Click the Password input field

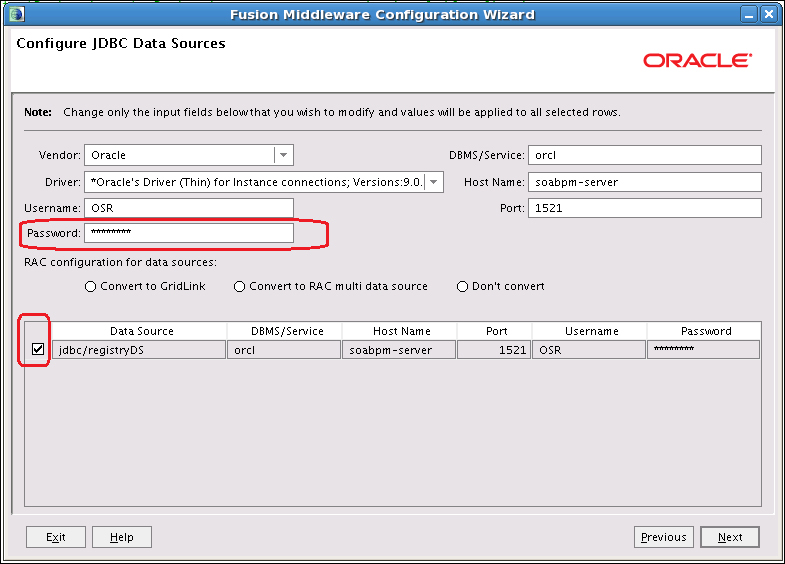pos(189,233)
